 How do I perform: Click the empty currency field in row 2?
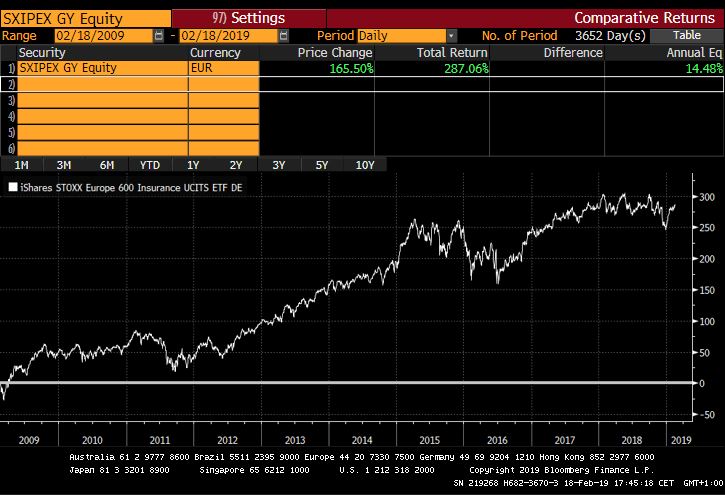pos(224,84)
